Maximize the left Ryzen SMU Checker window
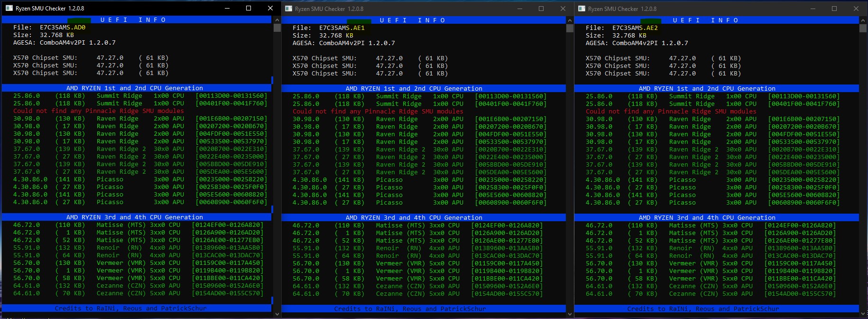Screen dimensions: 868x319 [249, 8]
